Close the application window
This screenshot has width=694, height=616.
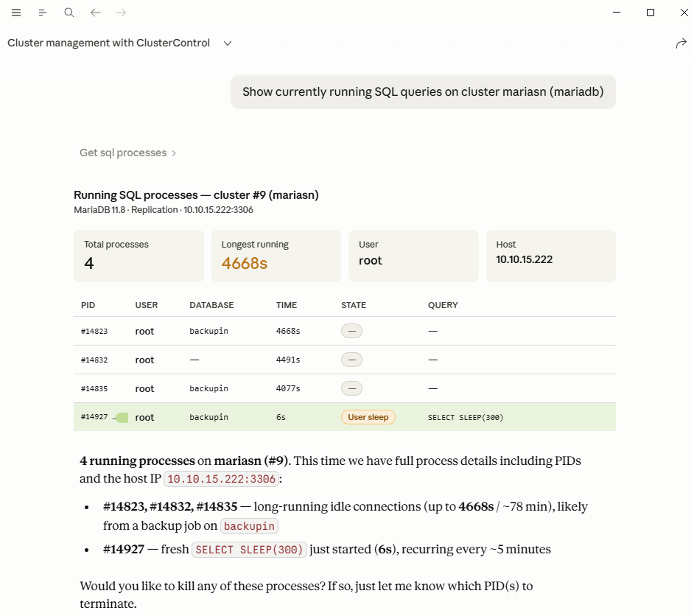click(x=684, y=13)
